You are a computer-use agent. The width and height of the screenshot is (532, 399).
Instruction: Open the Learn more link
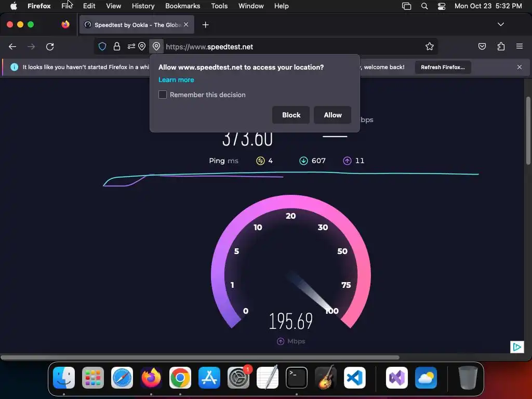click(x=176, y=79)
